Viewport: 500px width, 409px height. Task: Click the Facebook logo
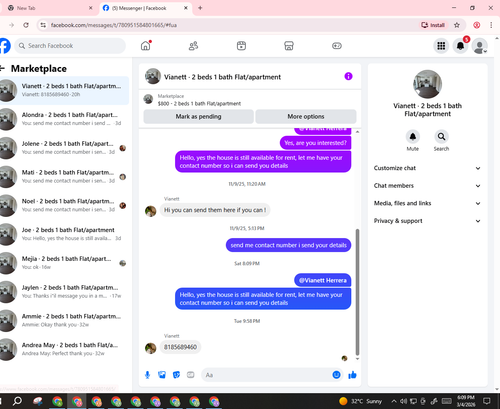5,46
